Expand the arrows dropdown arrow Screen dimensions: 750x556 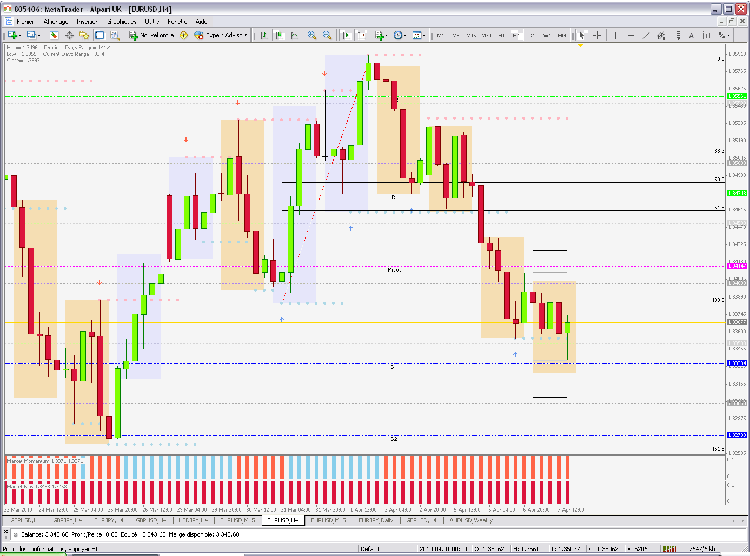728,35
